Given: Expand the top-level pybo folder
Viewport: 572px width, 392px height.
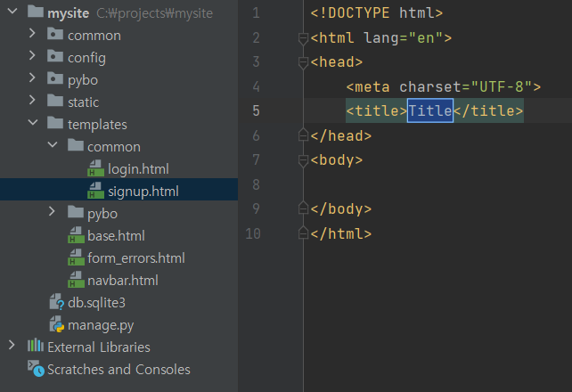Looking at the screenshot, I should pos(32,78).
